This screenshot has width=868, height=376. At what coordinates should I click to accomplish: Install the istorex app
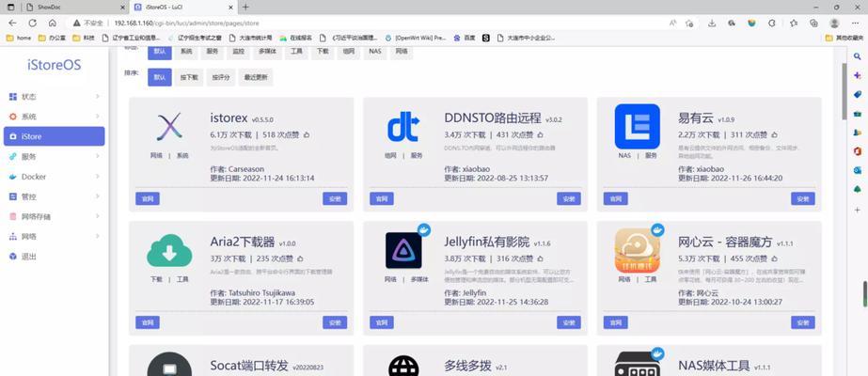click(335, 198)
